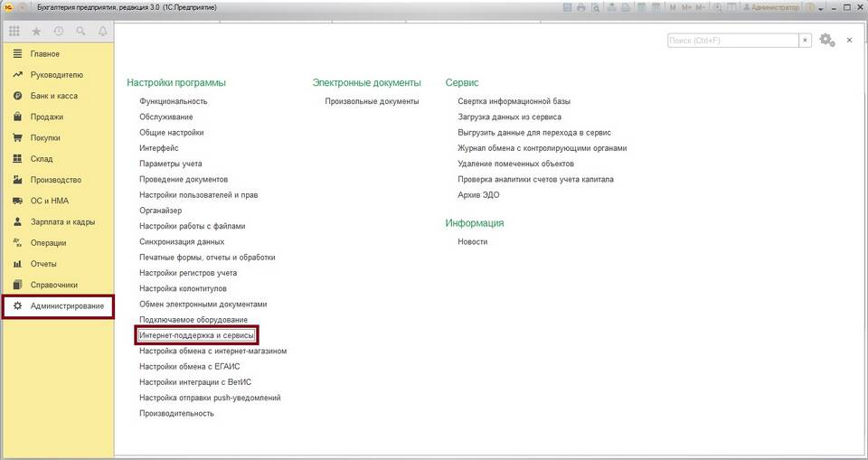Viewport: 868px width, 460px height.
Task: Select the Зарплата и кадры section
Action: pos(62,221)
